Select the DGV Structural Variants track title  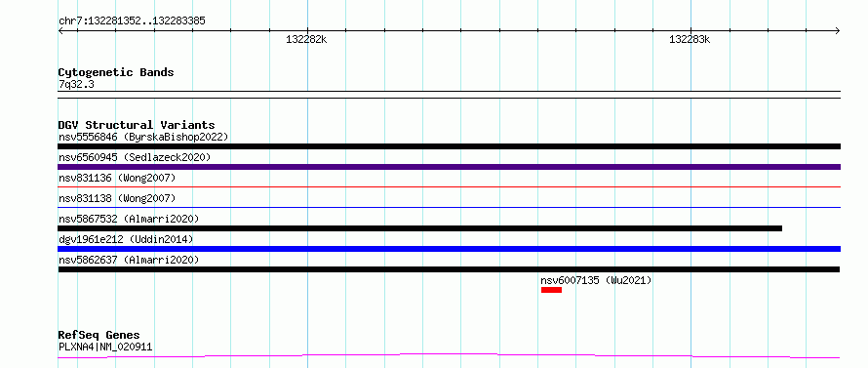[137, 125]
